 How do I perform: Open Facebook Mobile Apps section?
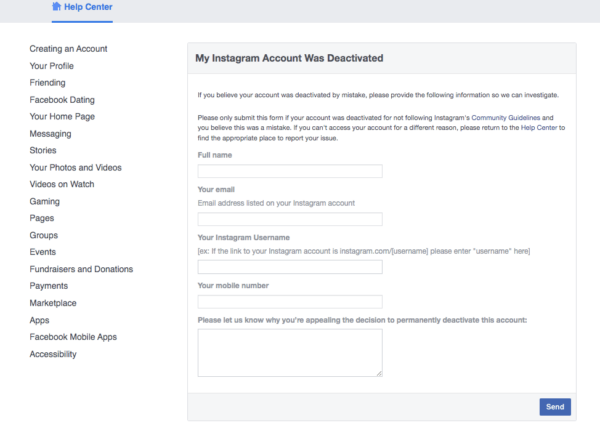coord(73,337)
